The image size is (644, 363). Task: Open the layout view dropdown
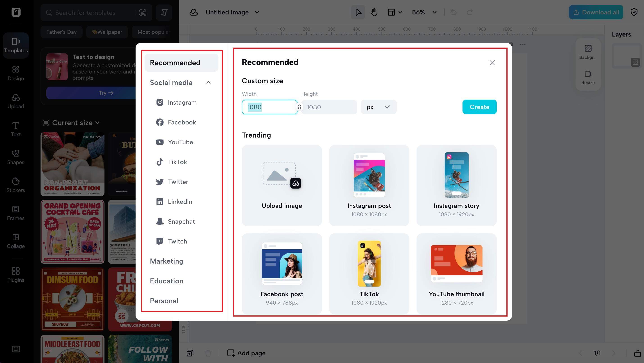pyautogui.click(x=395, y=12)
